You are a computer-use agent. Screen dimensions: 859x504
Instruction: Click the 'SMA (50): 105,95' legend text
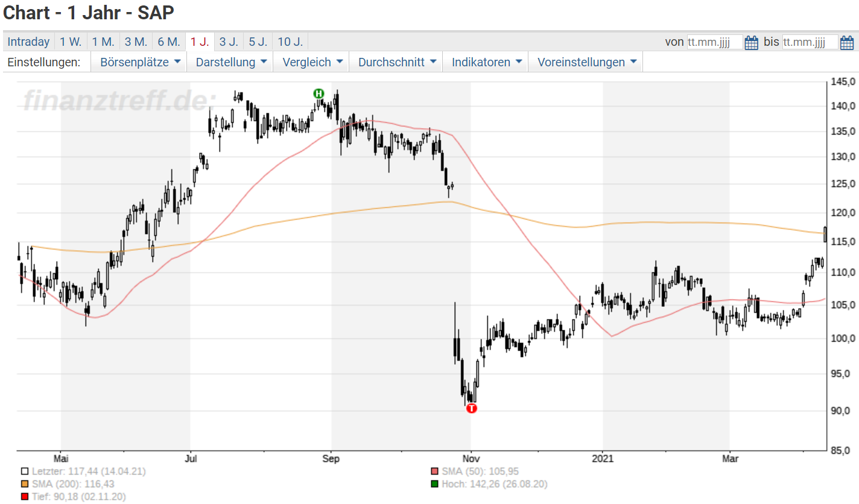click(x=480, y=471)
